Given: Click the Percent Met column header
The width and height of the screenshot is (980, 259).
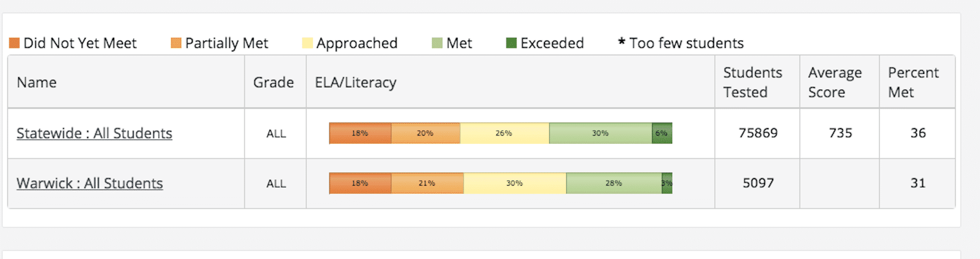Looking at the screenshot, I should [x=913, y=82].
